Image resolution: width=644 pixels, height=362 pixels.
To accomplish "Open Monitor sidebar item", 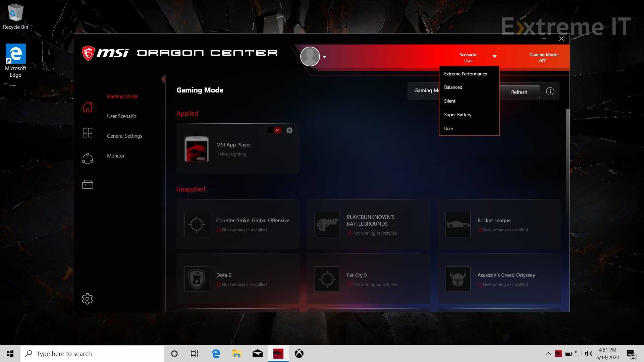I will tap(116, 156).
